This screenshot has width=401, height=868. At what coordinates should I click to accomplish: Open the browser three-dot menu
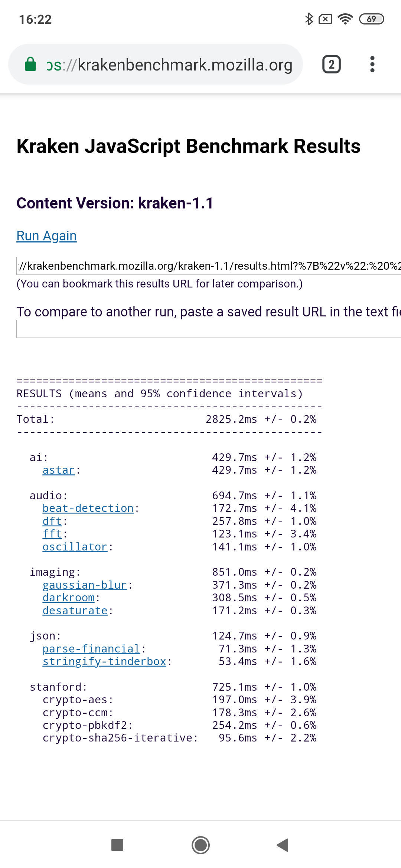(372, 65)
